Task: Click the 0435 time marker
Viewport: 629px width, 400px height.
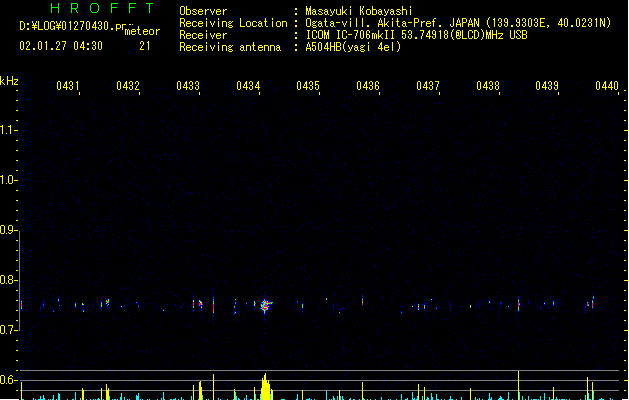Action: tap(308, 85)
